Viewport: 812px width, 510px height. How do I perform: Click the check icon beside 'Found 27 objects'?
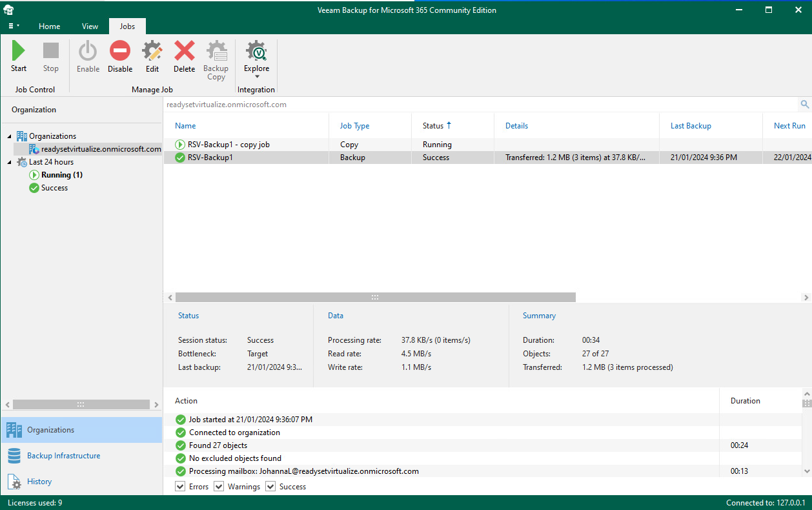[x=181, y=445]
